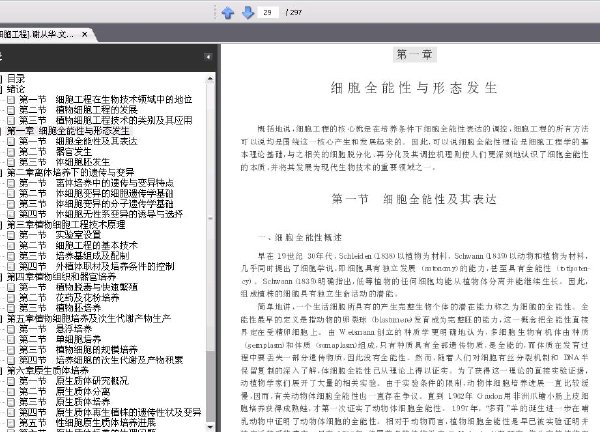This screenshot has width=600, height=432.
Task: Open bookmark 原生质体再生植株的遗传性状及变异
Action: coord(110,412)
